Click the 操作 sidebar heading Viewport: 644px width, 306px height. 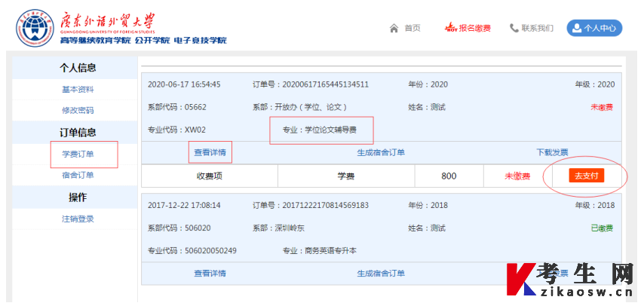tap(78, 197)
